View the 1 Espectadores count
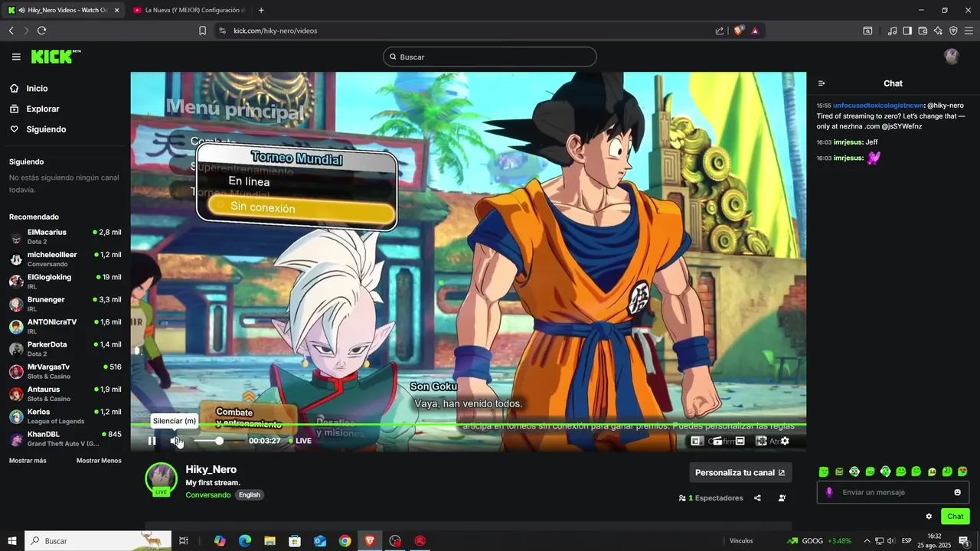980x551 pixels. (710, 498)
